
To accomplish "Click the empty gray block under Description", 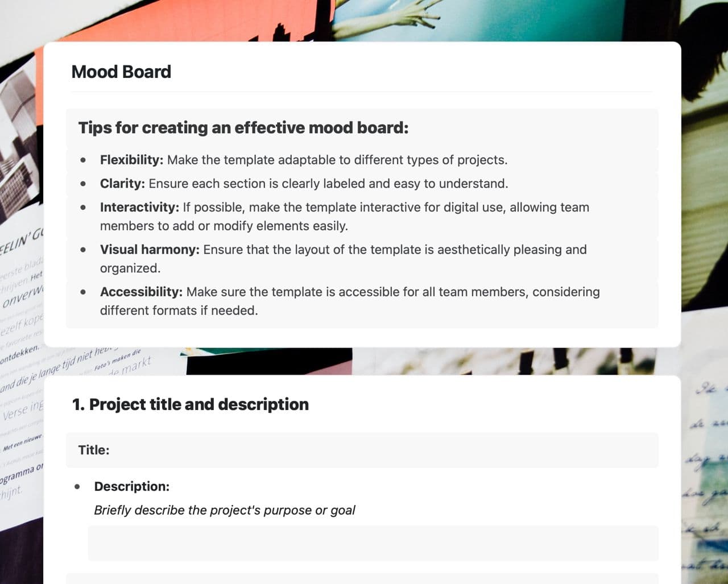I will pos(373,543).
